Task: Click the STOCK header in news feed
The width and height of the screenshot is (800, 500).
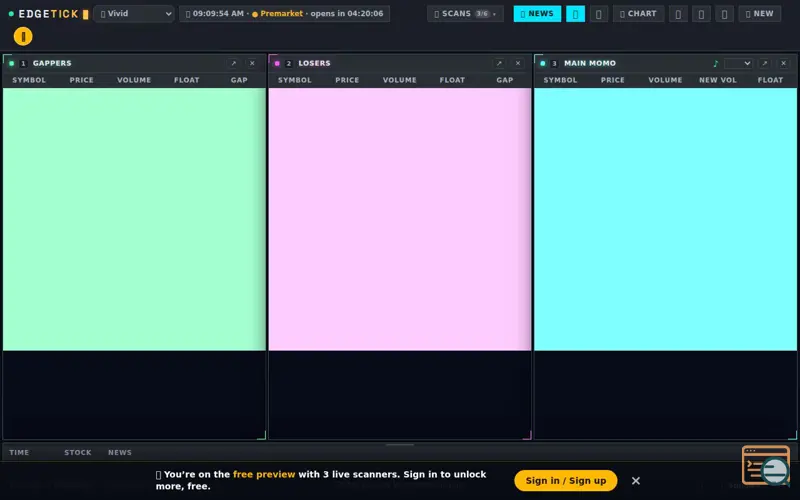Action: pos(78,453)
